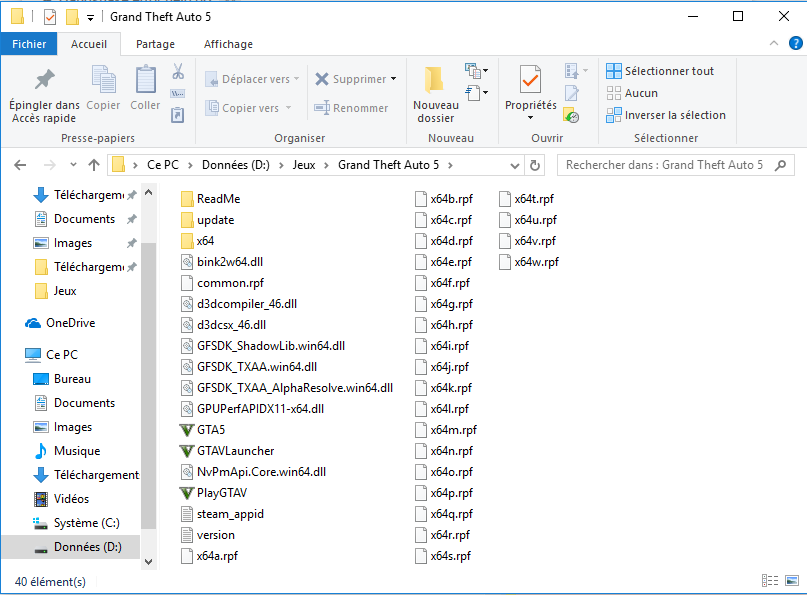
Task: Click the back arrow navigation icon
Action: (20, 165)
